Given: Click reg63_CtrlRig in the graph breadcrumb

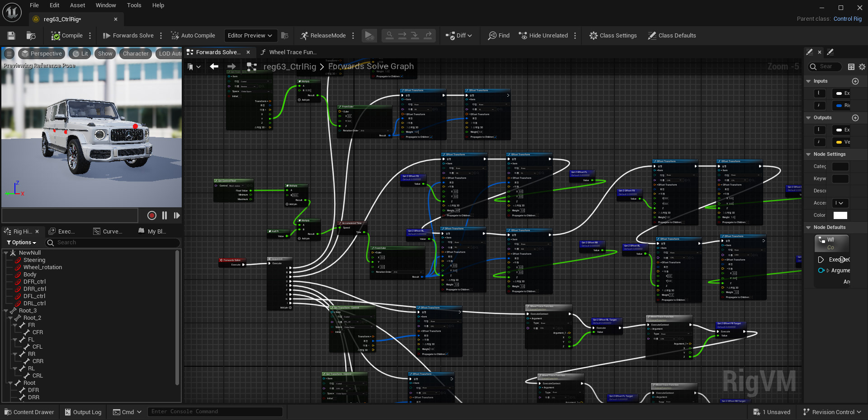Looking at the screenshot, I should click(x=290, y=67).
